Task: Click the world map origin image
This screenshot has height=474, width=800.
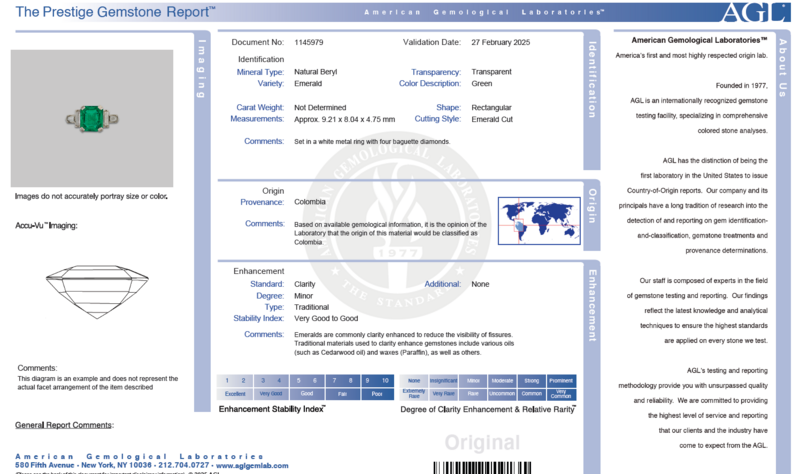Action: [x=539, y=221]
